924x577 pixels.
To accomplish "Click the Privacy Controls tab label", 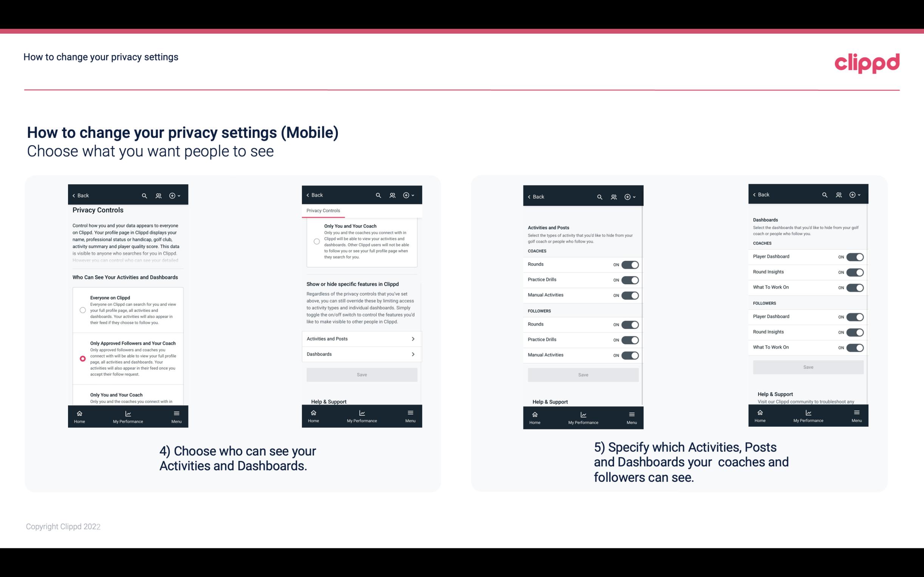I will (x=323, y=211).
